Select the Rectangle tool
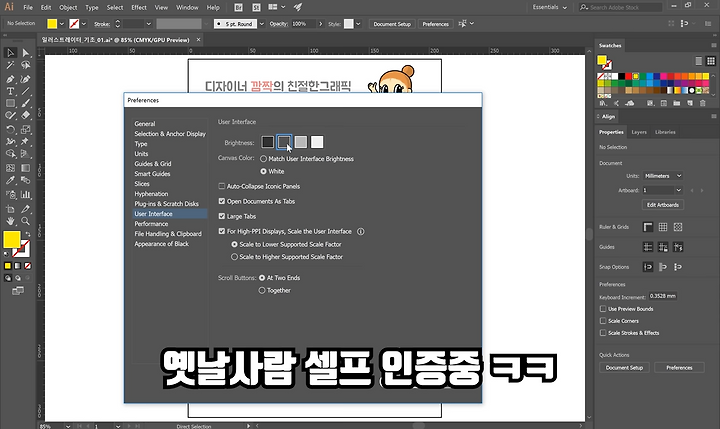Screen dimensions: 720x429 [10, 103]
